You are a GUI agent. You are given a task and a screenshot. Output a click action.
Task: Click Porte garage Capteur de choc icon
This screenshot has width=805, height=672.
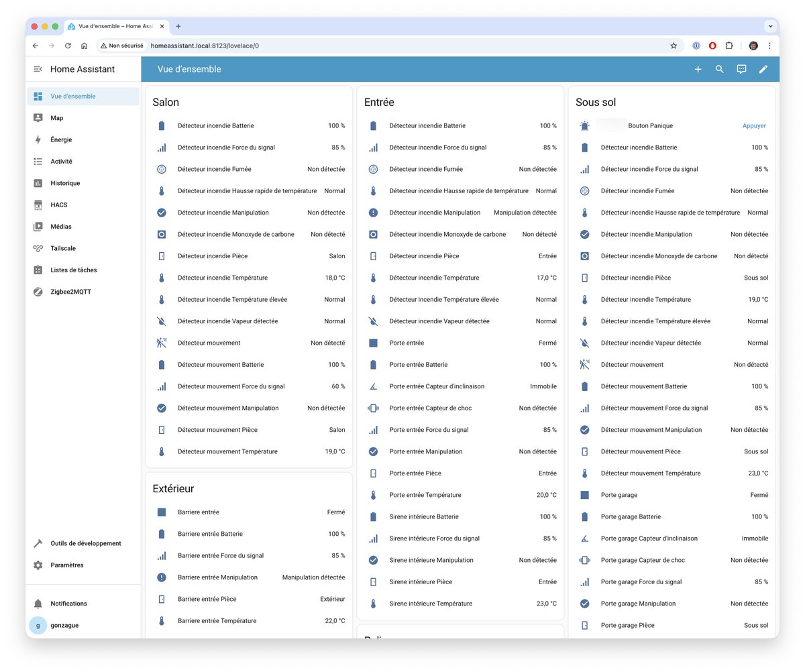[x=585, y=560]
